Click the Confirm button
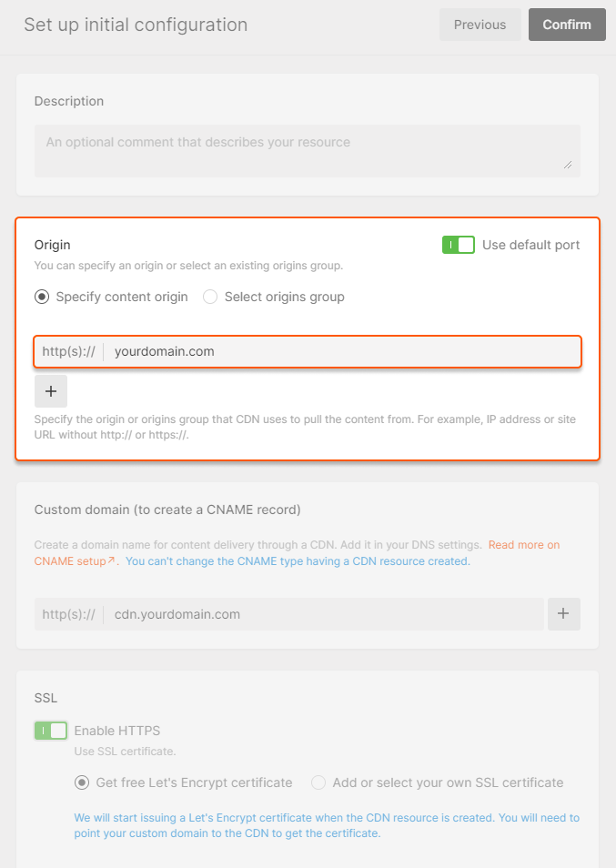This screenshot has width=616, height=868. pos(566,25)
